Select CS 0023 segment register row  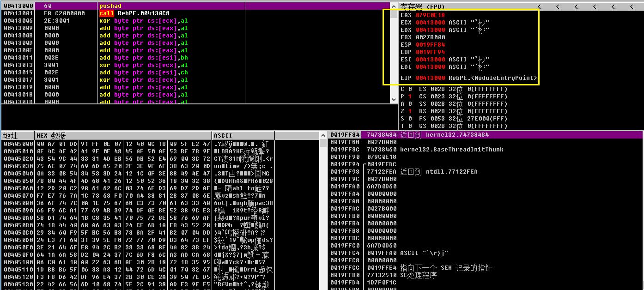(x=463, y=97)
